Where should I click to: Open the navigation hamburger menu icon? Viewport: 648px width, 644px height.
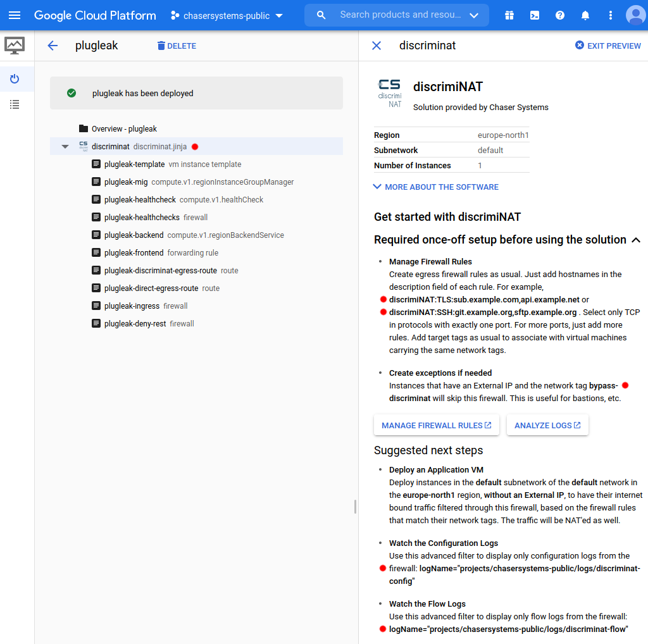click(15, 15)
